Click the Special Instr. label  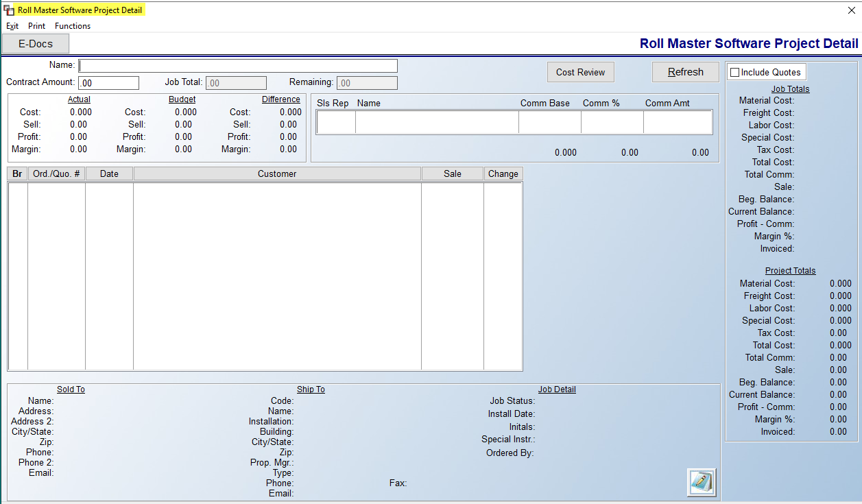508,440
